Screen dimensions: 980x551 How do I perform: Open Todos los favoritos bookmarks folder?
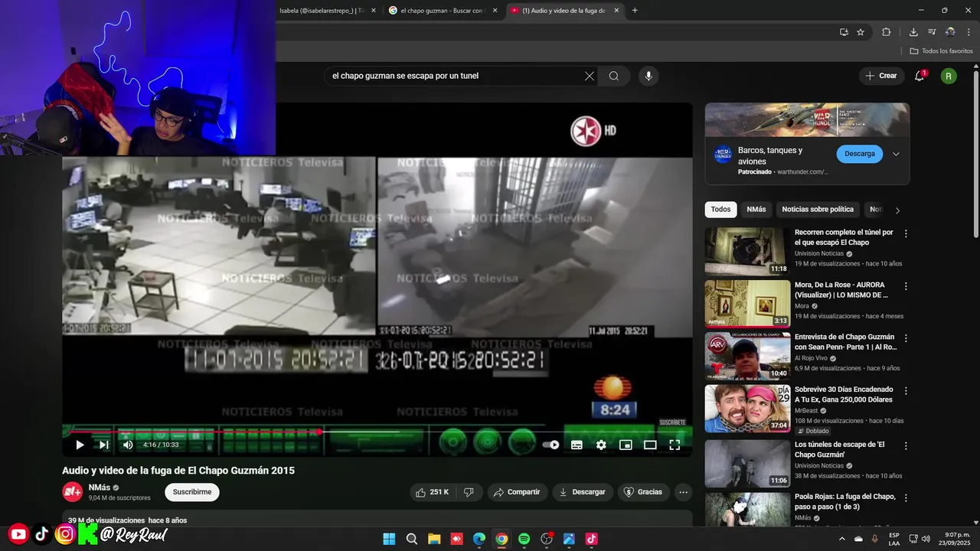point(942,51)
